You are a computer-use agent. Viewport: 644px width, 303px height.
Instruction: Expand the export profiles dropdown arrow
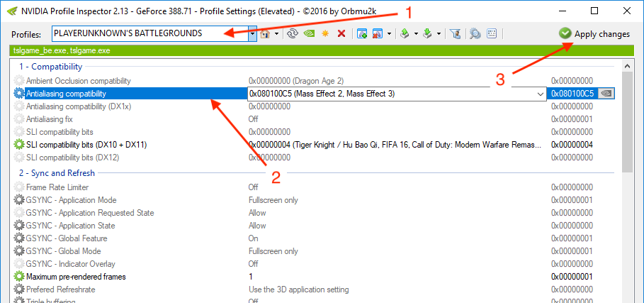[416, 34]
